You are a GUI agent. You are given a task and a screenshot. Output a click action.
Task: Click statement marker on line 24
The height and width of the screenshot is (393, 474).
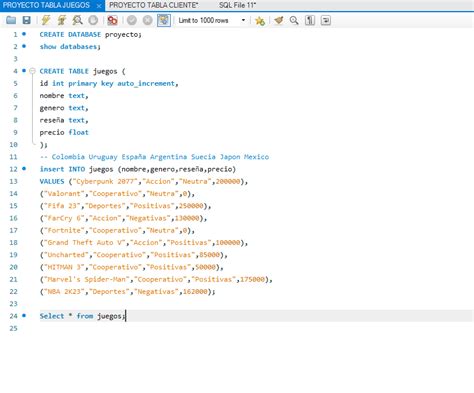coord(24,315)
